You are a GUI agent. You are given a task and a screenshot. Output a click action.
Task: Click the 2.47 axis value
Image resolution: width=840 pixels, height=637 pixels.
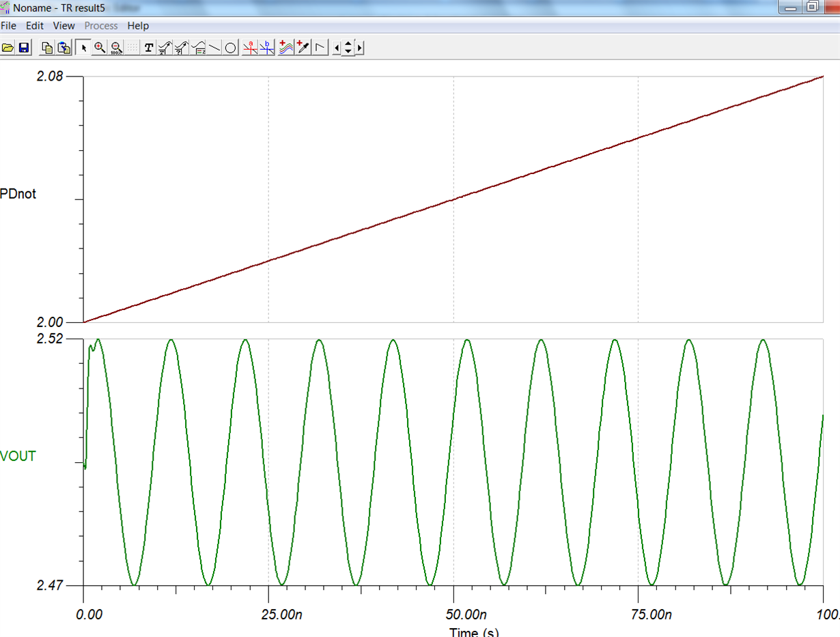pos(50,585)
